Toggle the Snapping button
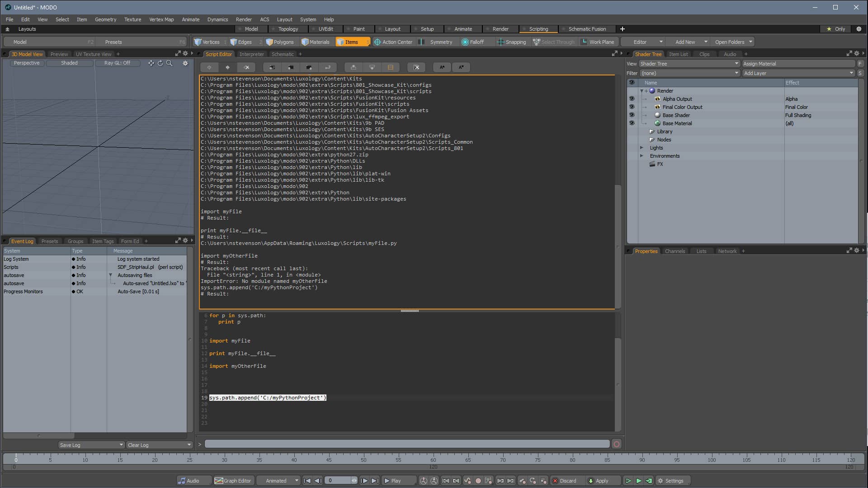The height and width of the screenshot is (488, 868). pyautogui.click(x=511, y=42)
